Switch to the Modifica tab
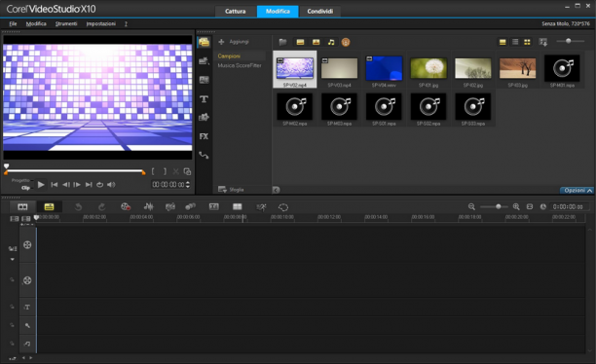The height and width of the screenshot is (364, 596). pos(278,12)
